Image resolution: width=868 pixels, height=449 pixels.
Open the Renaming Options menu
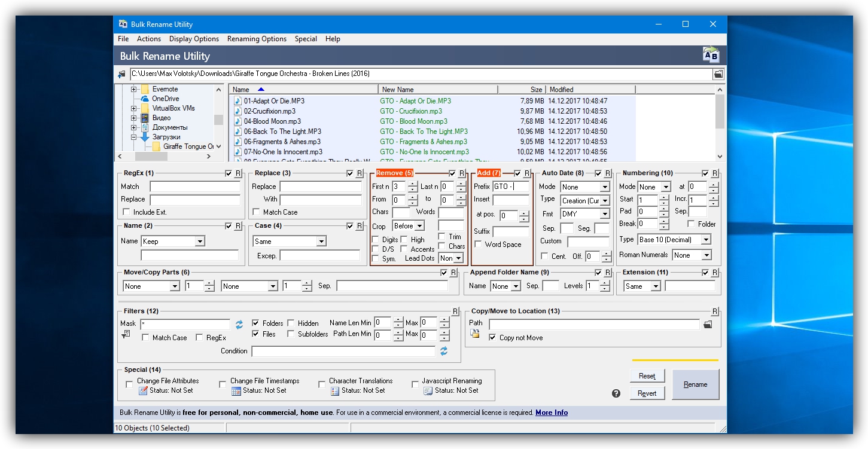[x=257, y=39]
